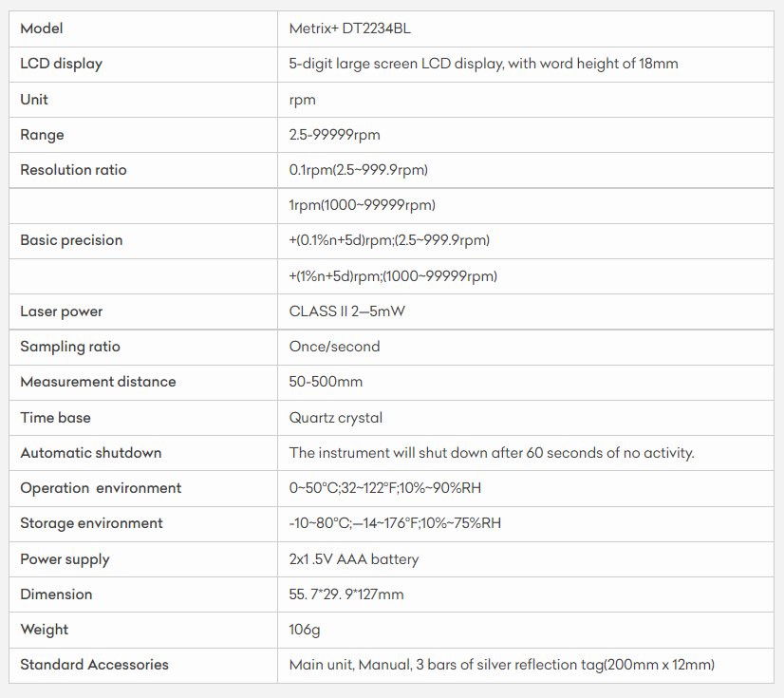The width and height of the screenshot is (784, 698).
Task: Click the Quartz crystal time base value
Action: click(336, 418)
